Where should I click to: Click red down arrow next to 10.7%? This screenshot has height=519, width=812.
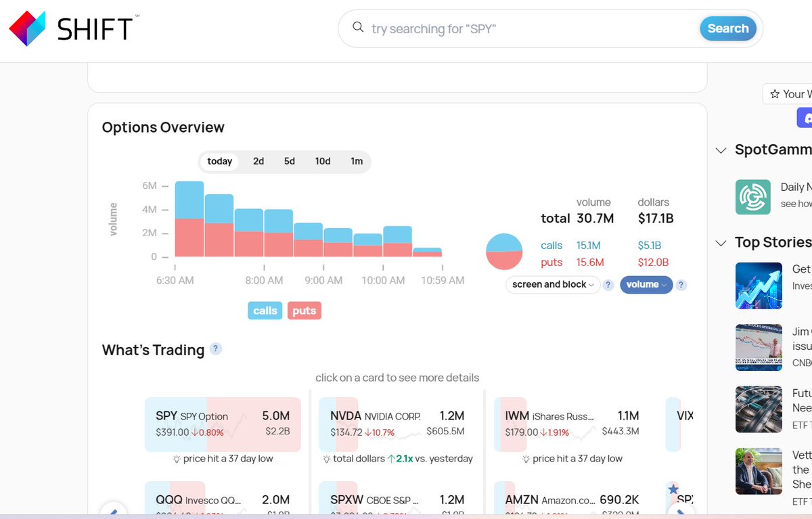[369, 432]
